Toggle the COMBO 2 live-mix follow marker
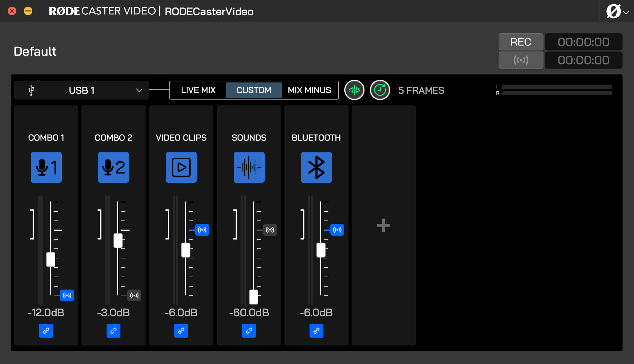Screen dimensions: 634x364 [134, 295]
